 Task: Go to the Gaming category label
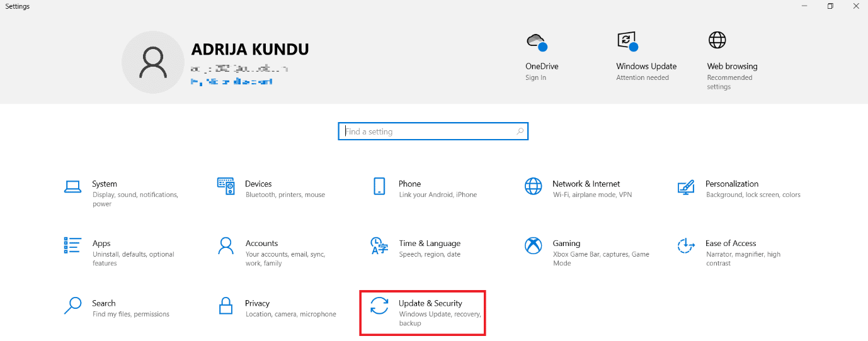tap(566, 244)
